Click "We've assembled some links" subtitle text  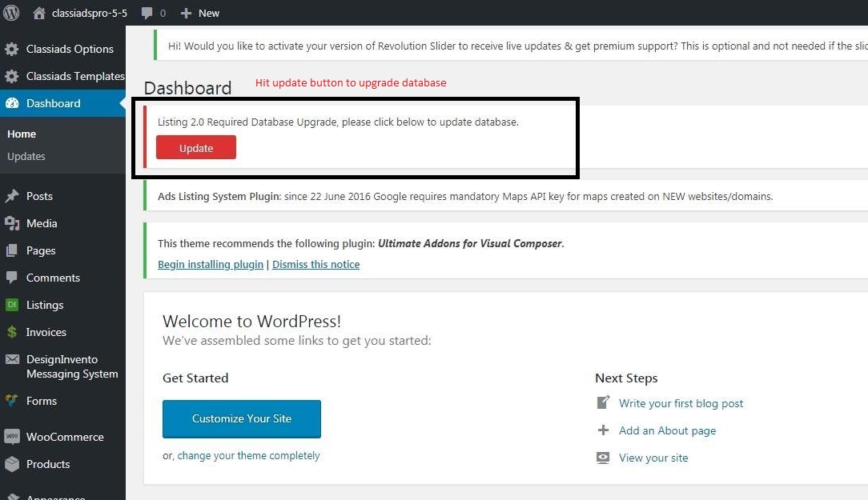[297, 341]
